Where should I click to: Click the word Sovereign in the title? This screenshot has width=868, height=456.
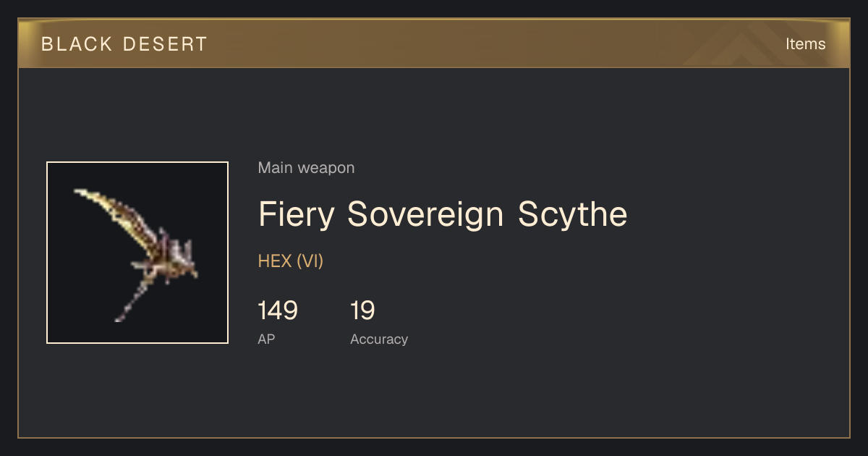coord(426,214)
